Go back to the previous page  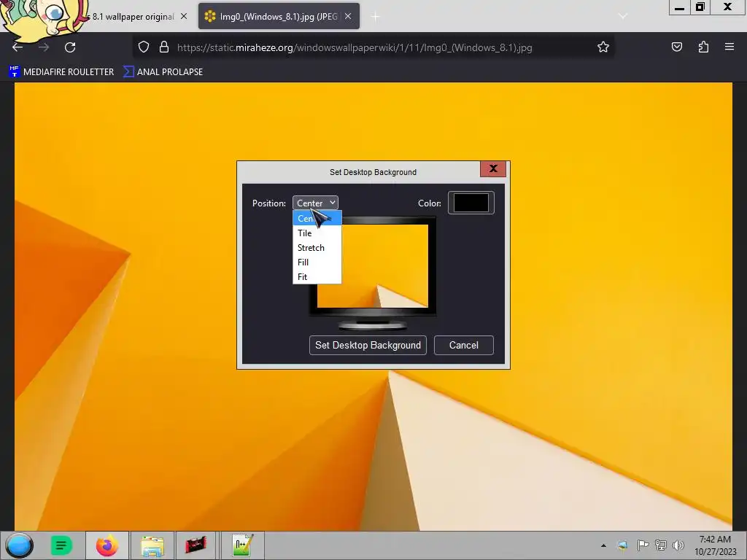pyautogui.click(x=18, y=47)
